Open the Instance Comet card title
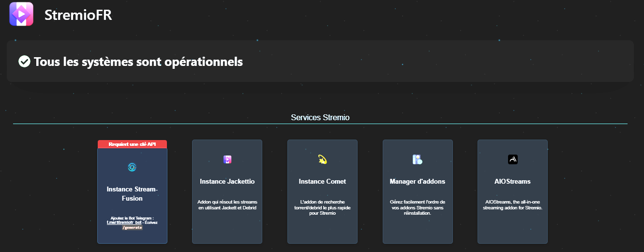 (x=323, y=181)
